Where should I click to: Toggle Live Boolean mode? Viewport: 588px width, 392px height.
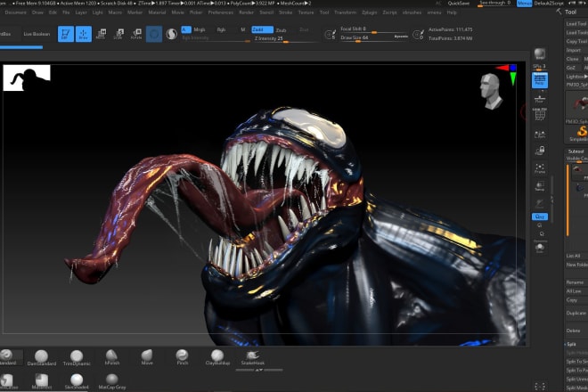[37, 34]
